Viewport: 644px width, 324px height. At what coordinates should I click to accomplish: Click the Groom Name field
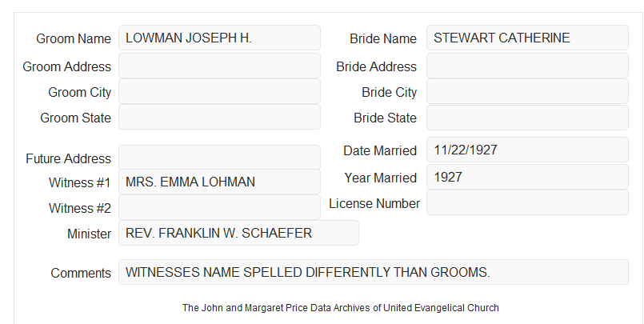[219, 38]
